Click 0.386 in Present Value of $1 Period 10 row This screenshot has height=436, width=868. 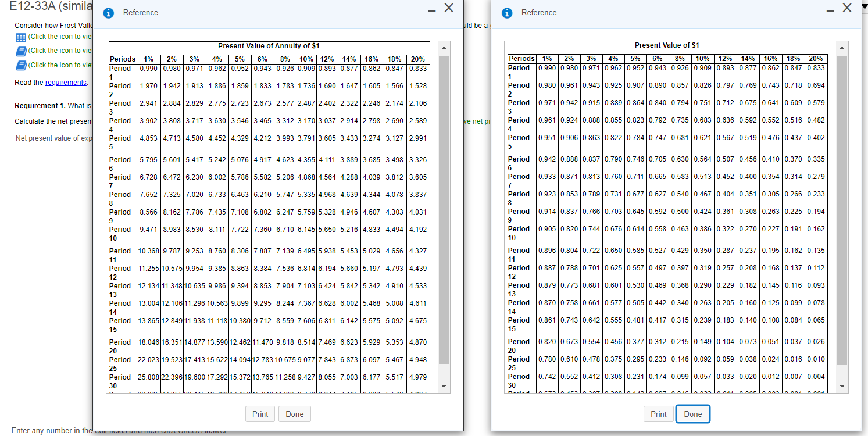(x=703, y=229)
